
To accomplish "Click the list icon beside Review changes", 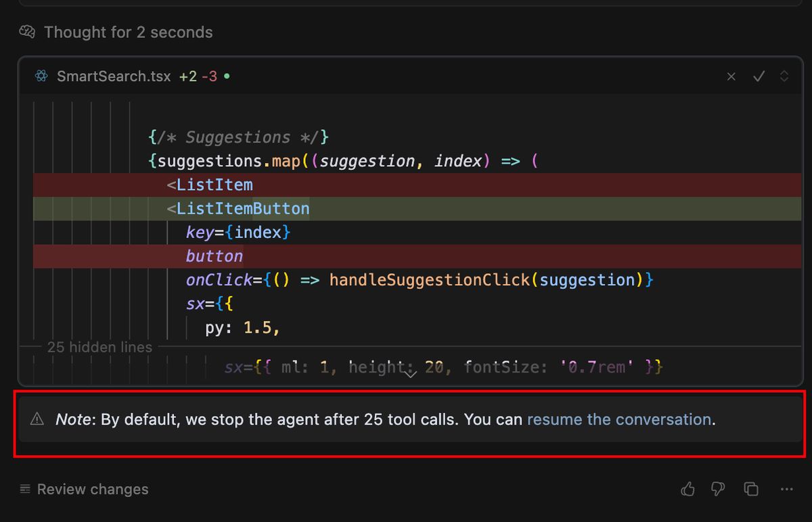I will (24, 489).
